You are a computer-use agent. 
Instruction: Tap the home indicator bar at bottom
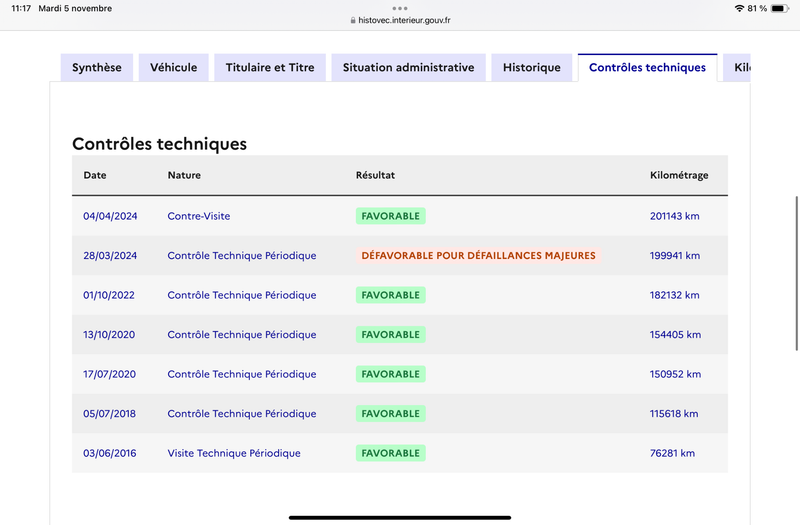tap(400, 517)
